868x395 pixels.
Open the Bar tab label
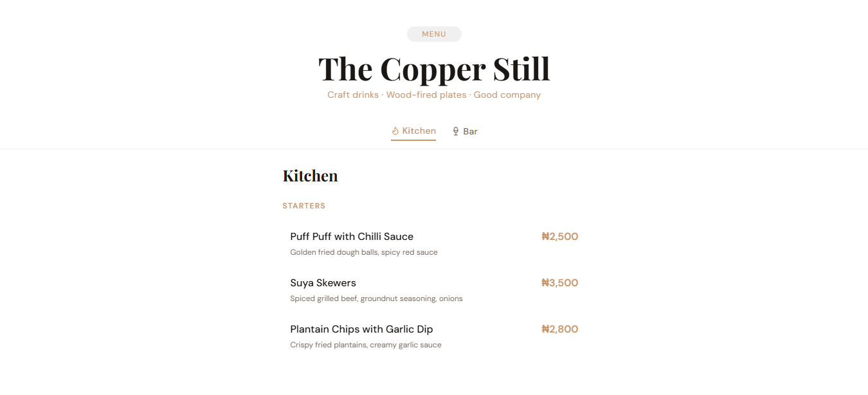[x=471, y=132]
